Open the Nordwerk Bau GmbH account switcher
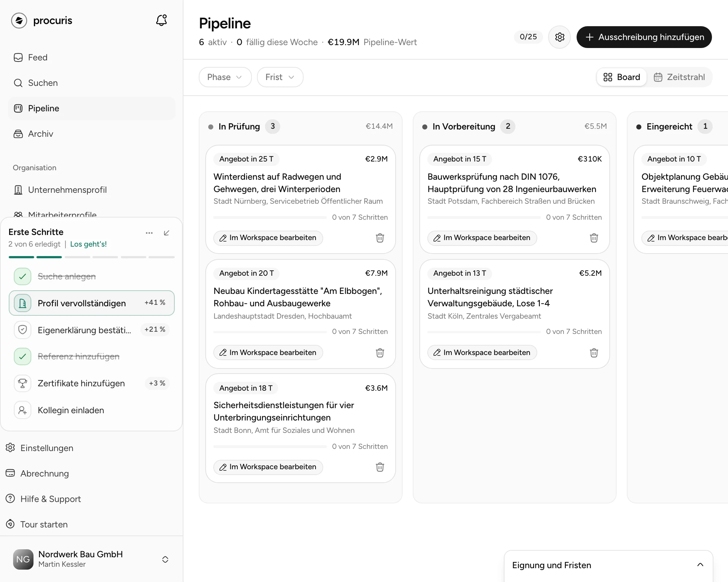This screenshot has height=582, width=728. [x=92, y=559]
